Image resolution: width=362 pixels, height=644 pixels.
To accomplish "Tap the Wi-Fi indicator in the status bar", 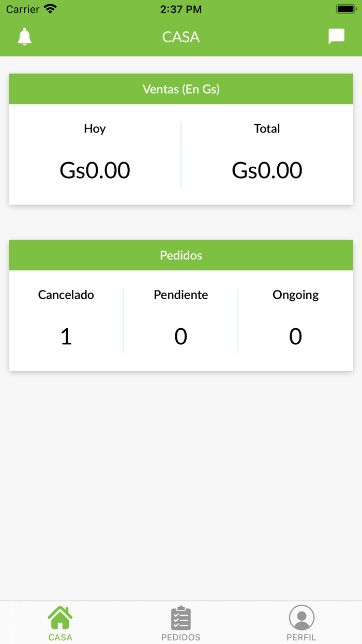I will tap(49, 8).
